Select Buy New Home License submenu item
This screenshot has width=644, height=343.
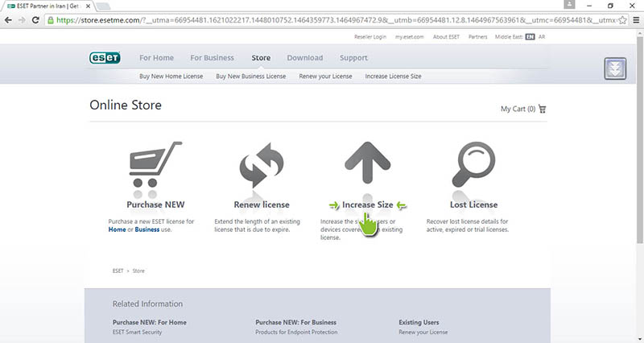pyautogui.click(x=171, y=76)
